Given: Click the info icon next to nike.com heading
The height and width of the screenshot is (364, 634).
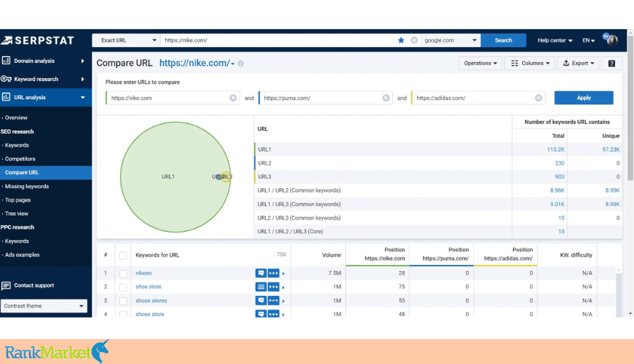Looking at the screenshot, I should (x=241, y=63).
